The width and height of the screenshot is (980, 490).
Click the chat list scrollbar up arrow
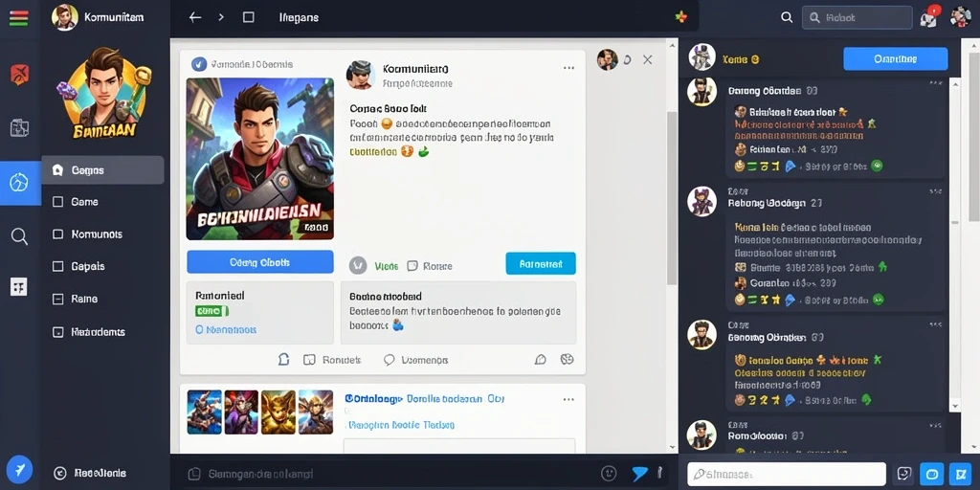point(954,82)
